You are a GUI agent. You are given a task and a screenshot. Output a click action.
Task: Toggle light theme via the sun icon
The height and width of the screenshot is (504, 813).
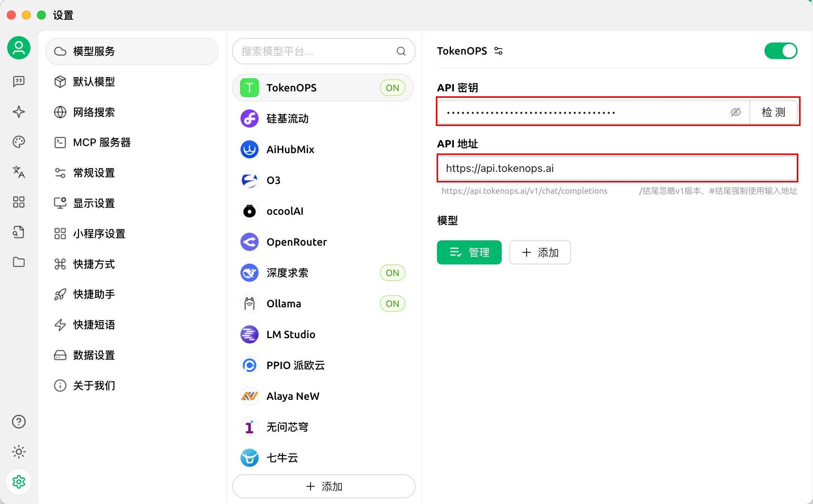(x=19, y=452)
